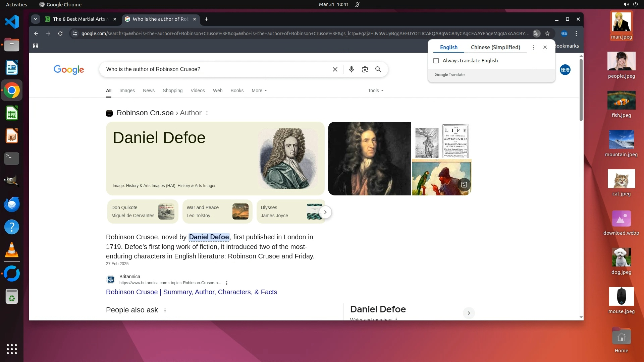Open Google Lens search by image
Image resolution: width=644 pixels, height=362 pixels.
pos(365,69)
